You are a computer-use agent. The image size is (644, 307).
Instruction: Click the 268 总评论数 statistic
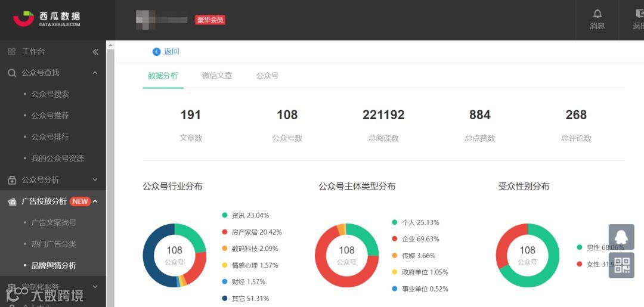576,125
